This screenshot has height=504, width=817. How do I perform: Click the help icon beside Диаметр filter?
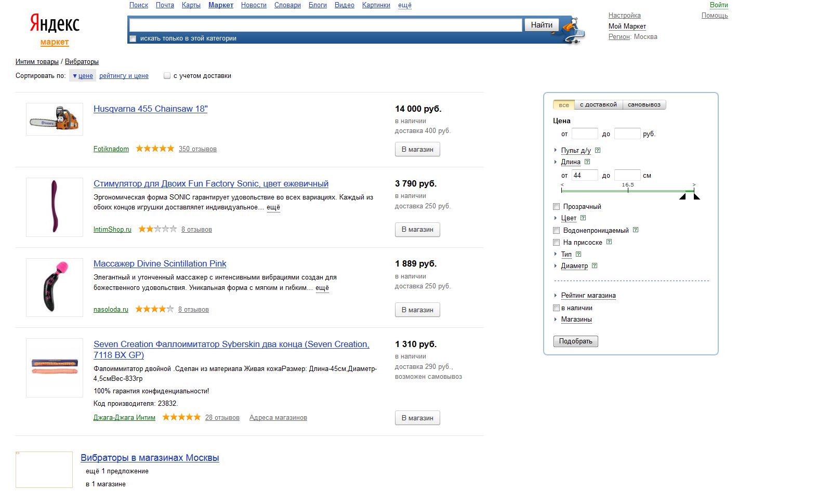[x=595, y=266]
